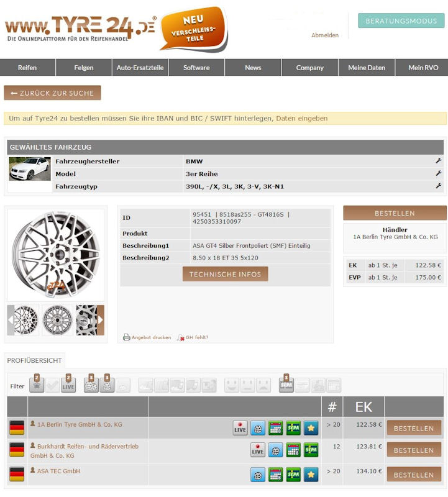The width and height of the screenshot is (448, 497).
Task: Open the News menu
Action: click(253, 68)
